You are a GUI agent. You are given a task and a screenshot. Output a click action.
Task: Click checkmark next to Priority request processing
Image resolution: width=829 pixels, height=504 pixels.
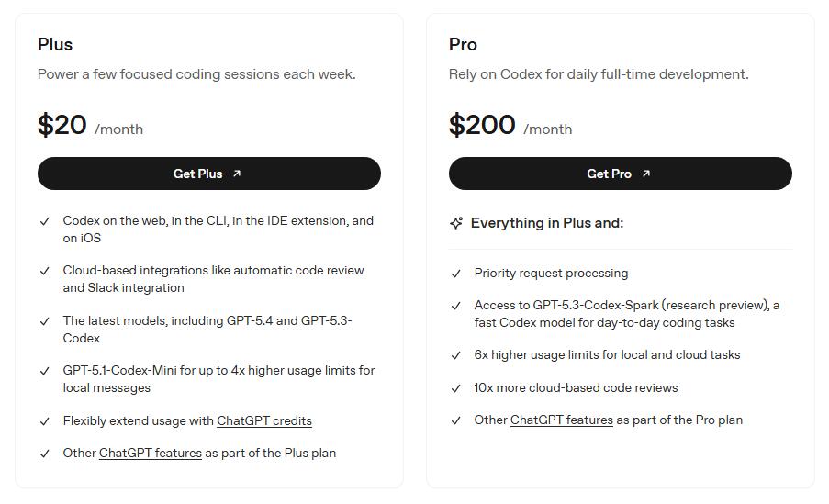(455, 274)
